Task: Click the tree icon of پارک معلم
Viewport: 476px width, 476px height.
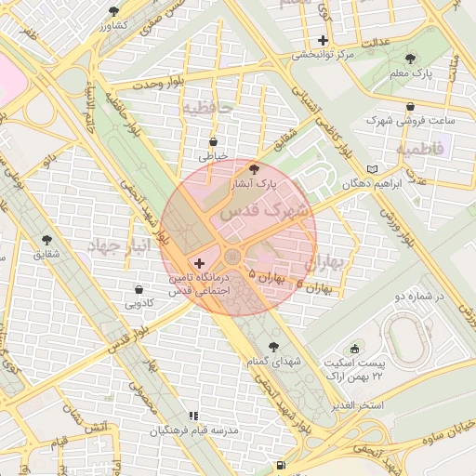Action: click(x=410, y=59)
